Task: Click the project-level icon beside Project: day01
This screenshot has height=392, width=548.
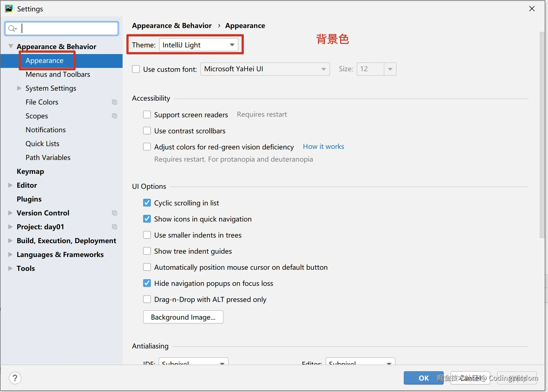Action: tap(114, 227)
